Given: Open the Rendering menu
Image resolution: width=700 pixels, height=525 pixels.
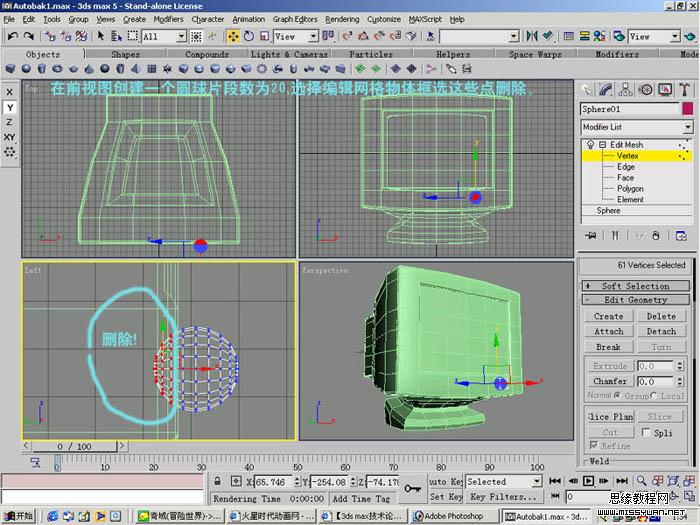Looking at the screenshot, I should (x=342, y=19).
